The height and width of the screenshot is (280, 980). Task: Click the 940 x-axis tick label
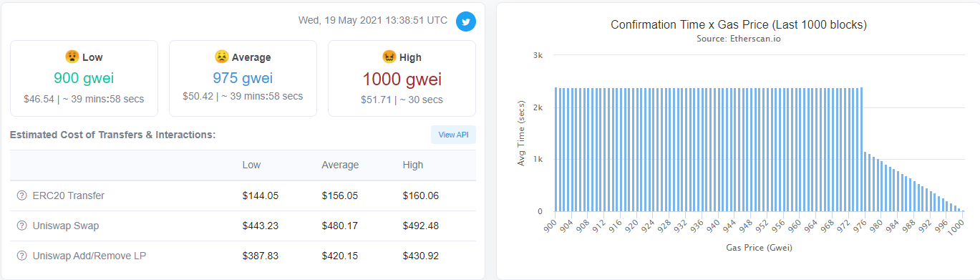(712, 226)
